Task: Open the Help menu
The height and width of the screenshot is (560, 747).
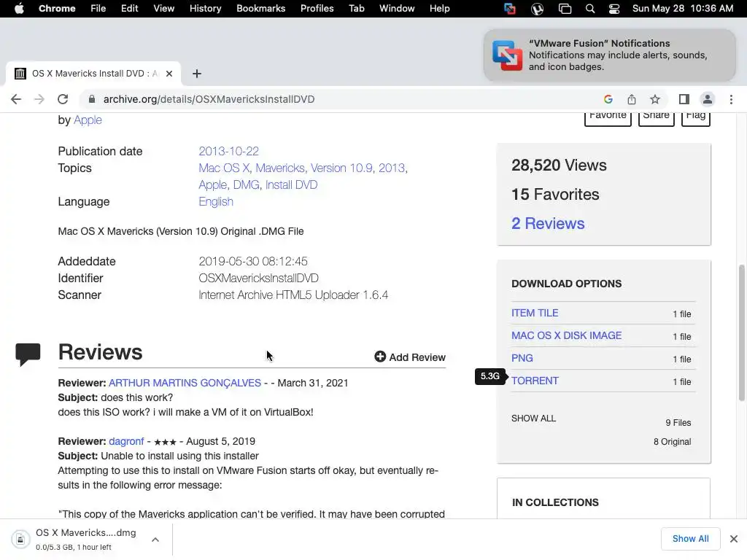Action: [439, 9]
